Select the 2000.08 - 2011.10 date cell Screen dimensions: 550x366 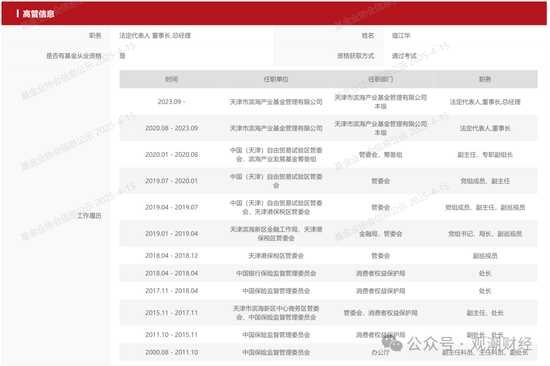click(x=172, y=352)
